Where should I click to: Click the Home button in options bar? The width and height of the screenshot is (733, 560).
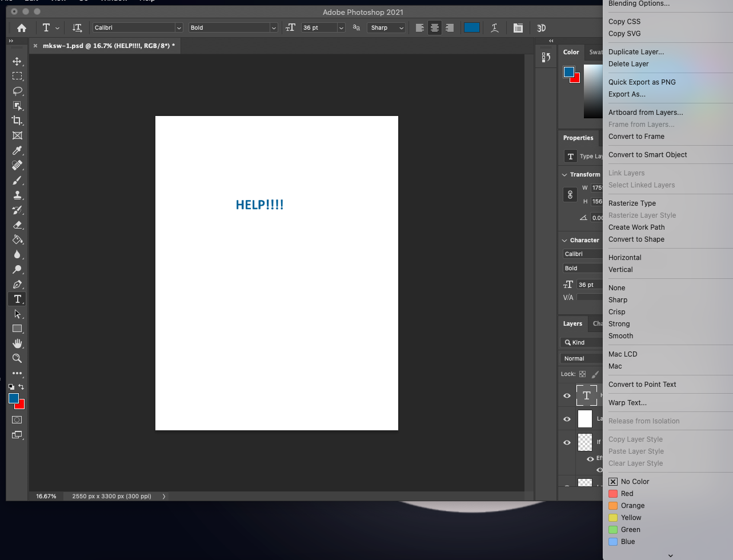tap(21, 27)
